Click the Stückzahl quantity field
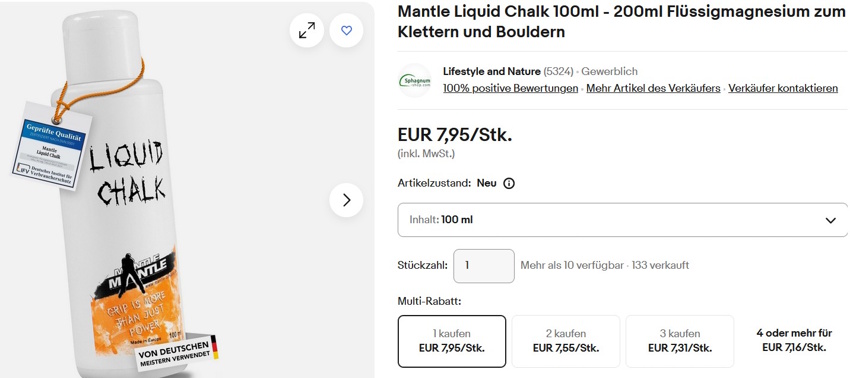Viewport: 850px width, 378px height. [484, 266]
